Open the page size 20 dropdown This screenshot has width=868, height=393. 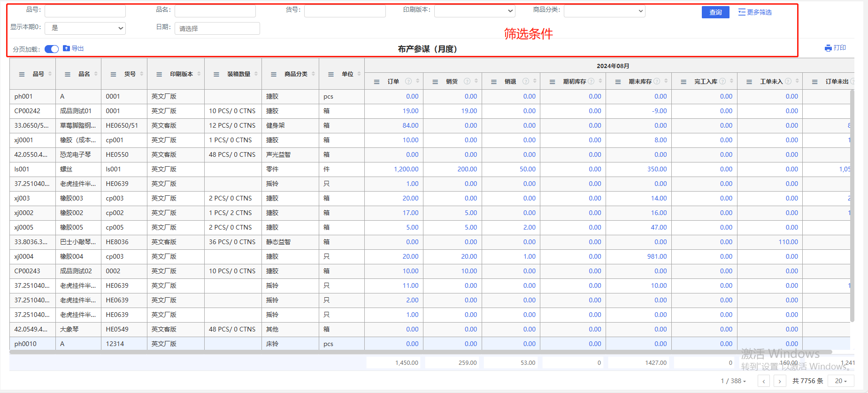[x=841, y=381]
